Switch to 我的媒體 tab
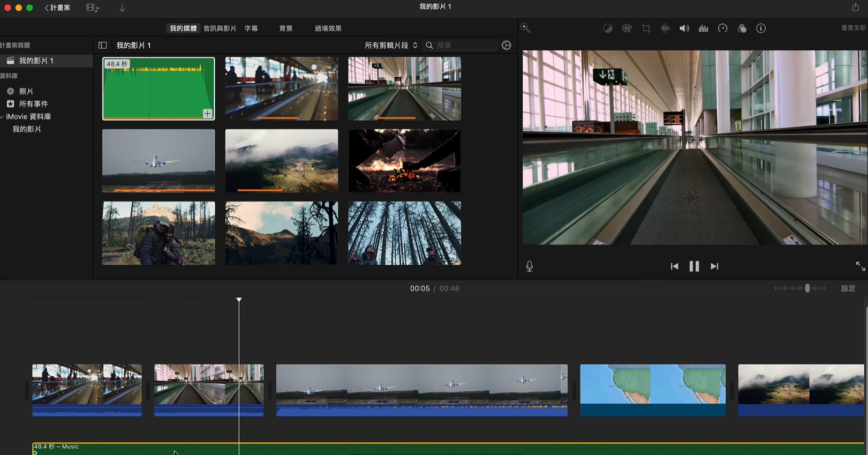This screenshot has height=455, width=868. (x=183, y=28)
